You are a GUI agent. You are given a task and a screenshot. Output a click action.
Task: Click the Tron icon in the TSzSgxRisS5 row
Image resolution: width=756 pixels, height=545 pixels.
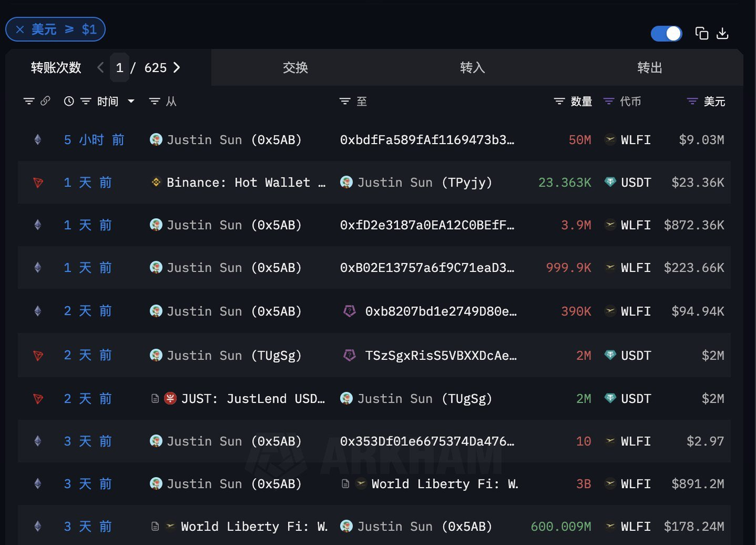(x=38, y=356)
